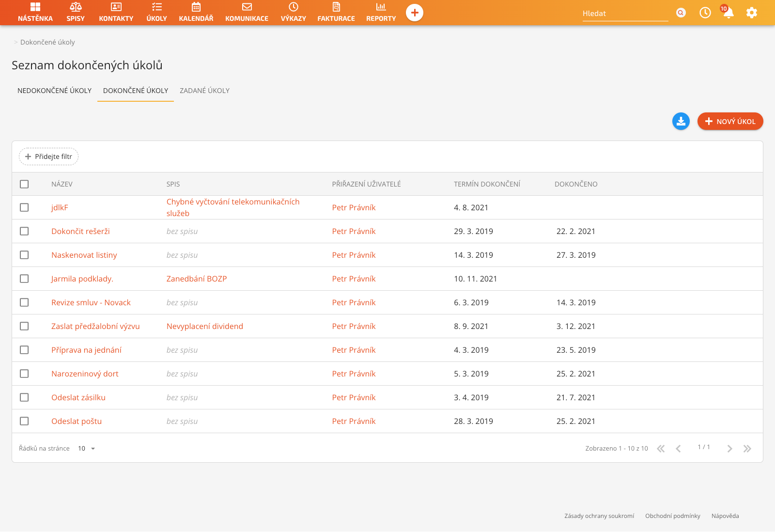Viewport: 775px width, 532px height.
Task: Go to previous page arrow
Action: 678,449
